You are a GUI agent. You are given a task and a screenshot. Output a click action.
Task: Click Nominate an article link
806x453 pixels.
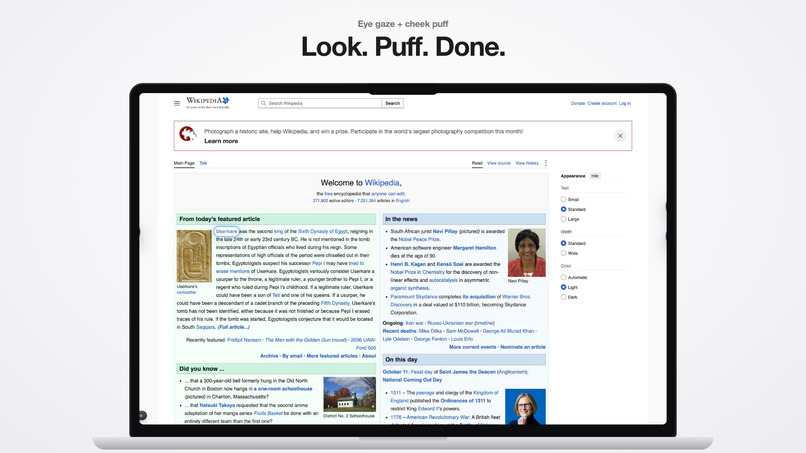523,347
